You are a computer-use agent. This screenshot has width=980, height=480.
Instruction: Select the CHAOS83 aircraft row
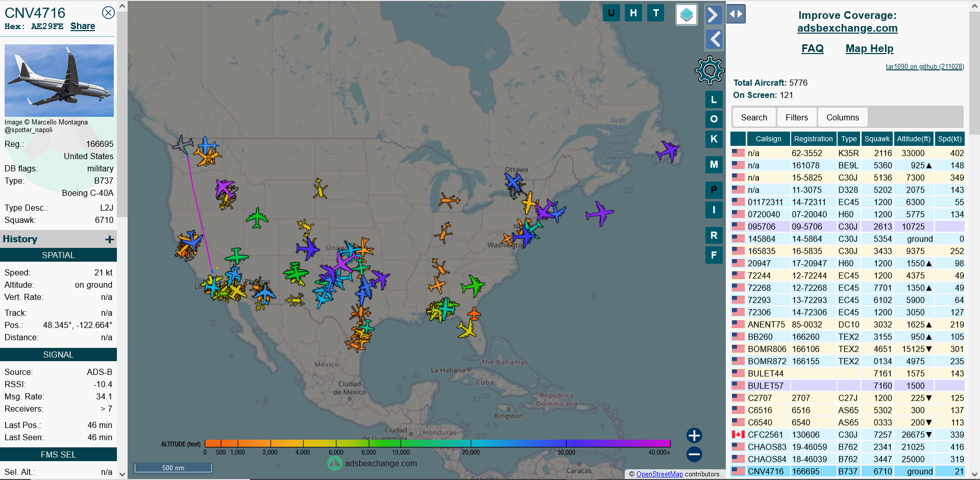(847, 447)
